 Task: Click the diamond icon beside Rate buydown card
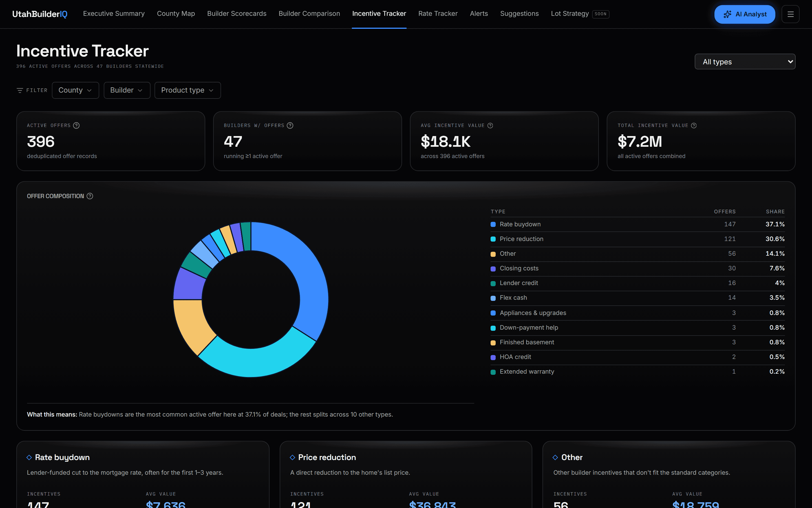tap(29, 457)
